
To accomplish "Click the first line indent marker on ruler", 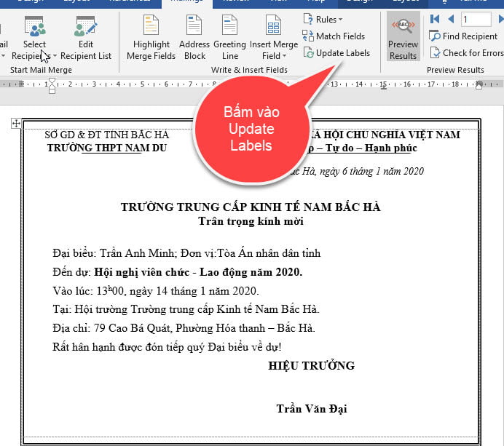I will (x=52, y=81).
